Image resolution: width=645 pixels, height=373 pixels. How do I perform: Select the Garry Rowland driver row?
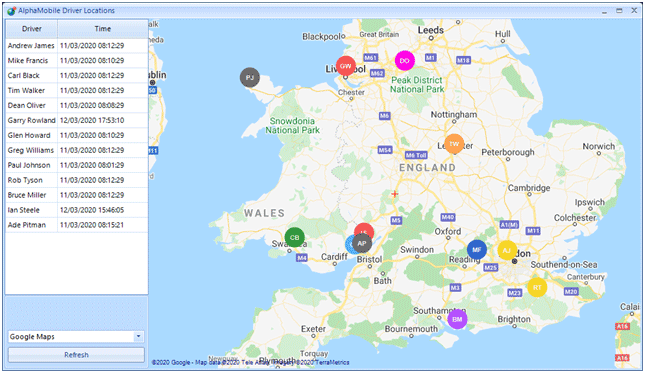[77, 120]
